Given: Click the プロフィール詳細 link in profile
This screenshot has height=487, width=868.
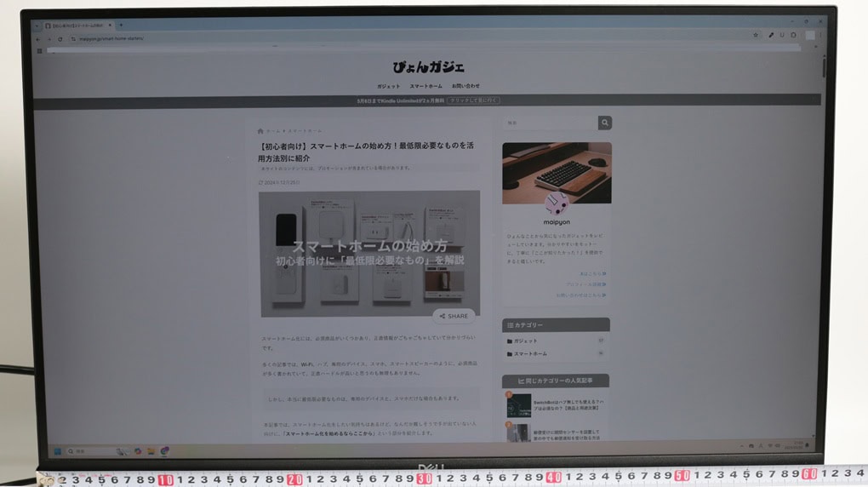Looking at the screenshot, I should tap(585, 284).
